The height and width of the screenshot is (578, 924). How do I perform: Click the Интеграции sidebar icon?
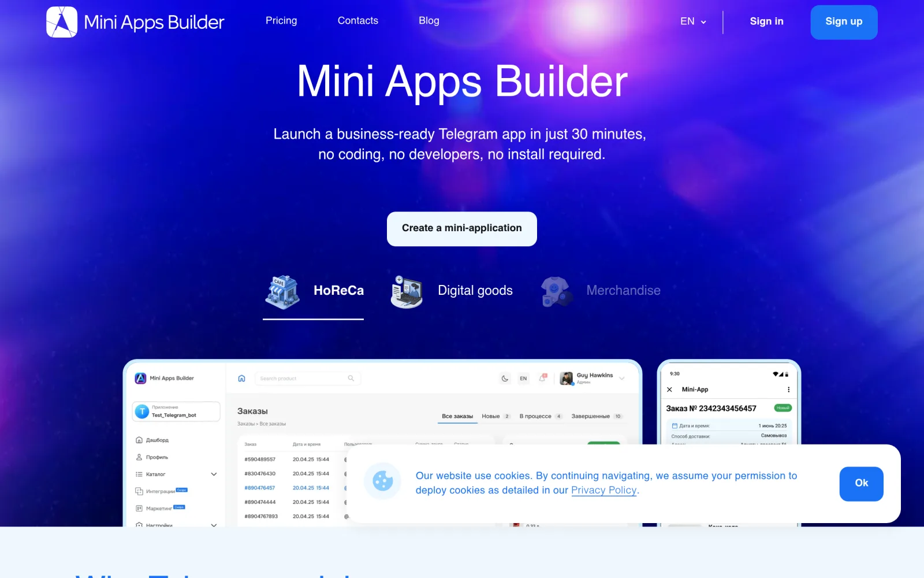point(139,491)
